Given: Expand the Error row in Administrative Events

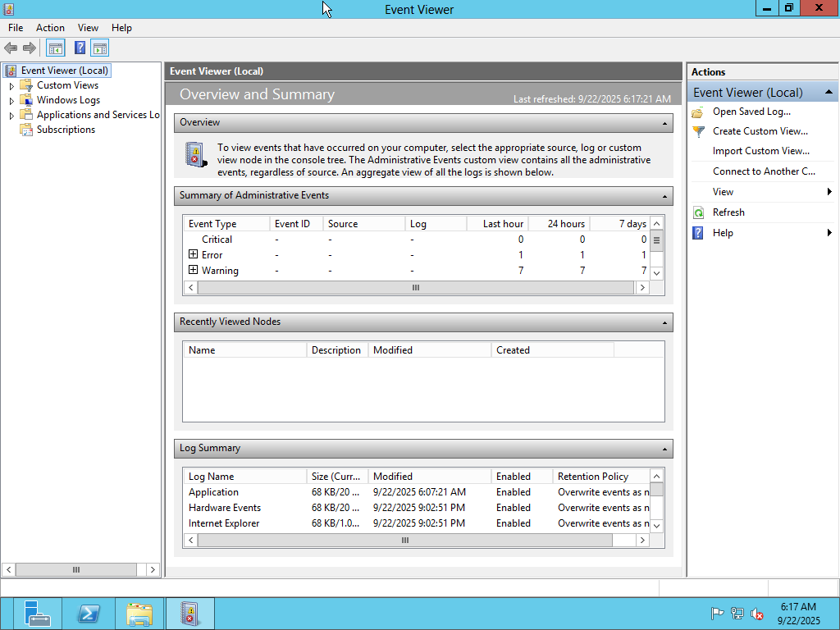Looking at the screenshot, I should pyautogui.click(x=194, y=255).
